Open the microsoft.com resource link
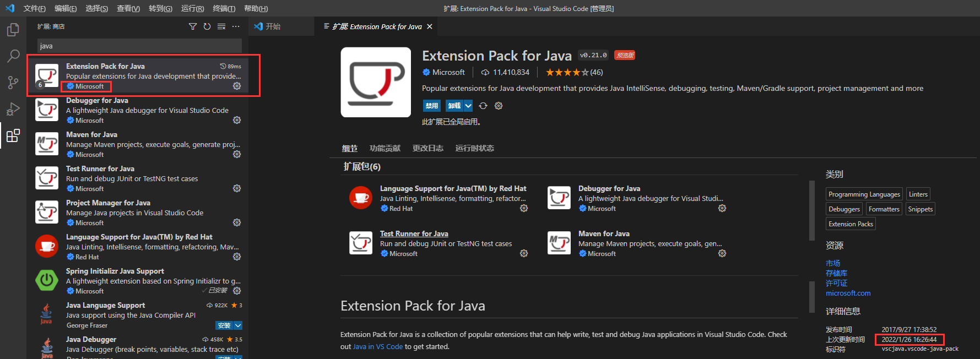The height and width of the screenshot is (359, 980). pyautogui.click(x=848, y=293)
